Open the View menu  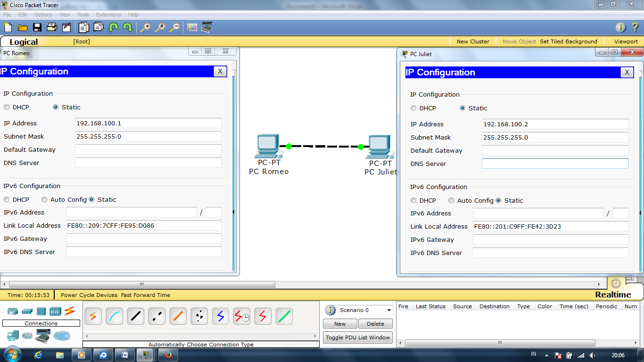65,15
